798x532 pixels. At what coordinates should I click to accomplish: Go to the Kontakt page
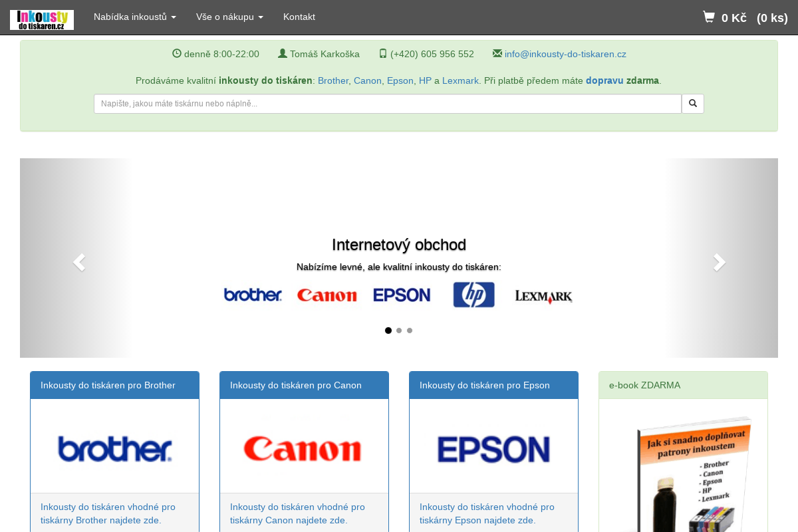pos(299,17)
